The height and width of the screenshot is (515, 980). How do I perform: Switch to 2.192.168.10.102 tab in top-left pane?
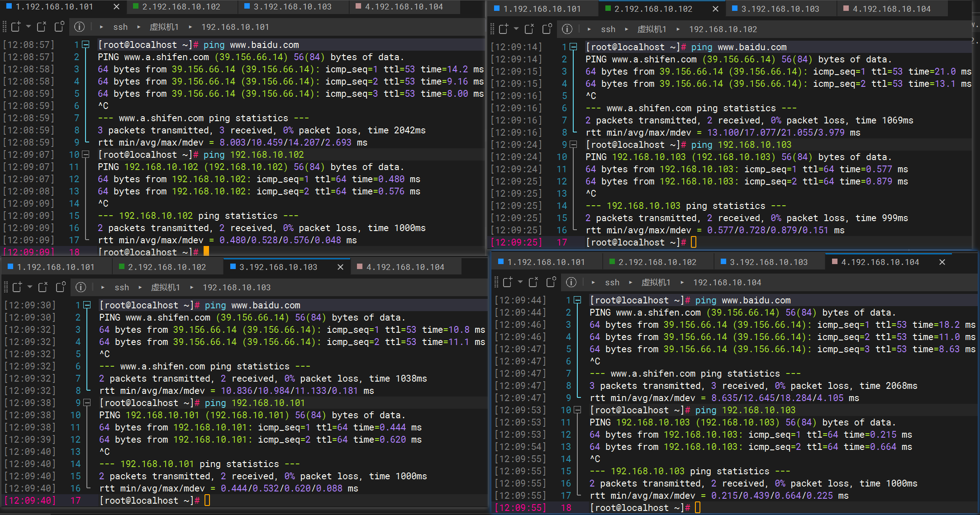pos(181,7)
